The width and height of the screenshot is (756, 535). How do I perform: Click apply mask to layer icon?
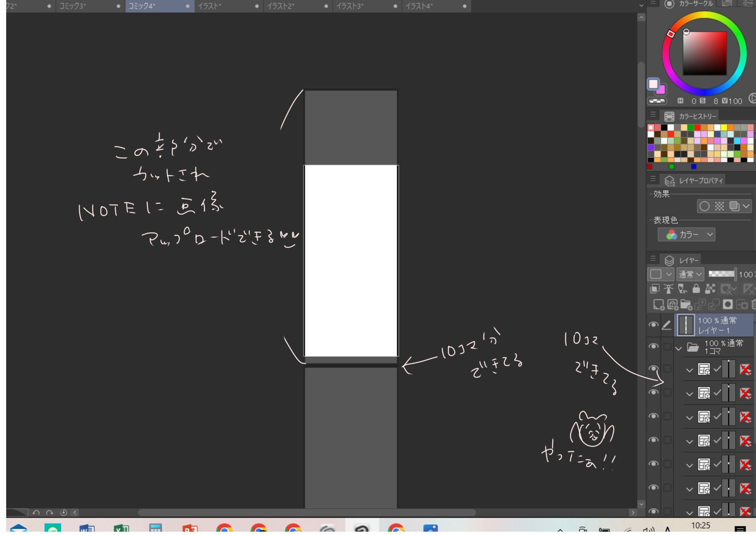point(741,304)
